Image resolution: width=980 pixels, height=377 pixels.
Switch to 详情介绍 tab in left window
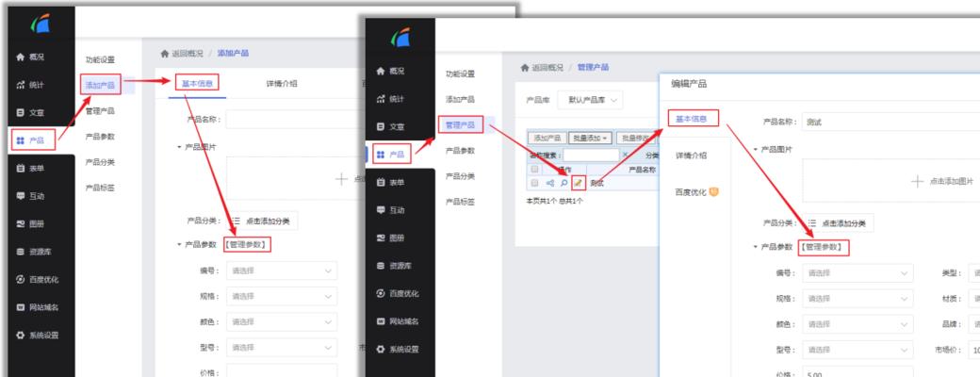pyautogui.click(x=282, y=84)
